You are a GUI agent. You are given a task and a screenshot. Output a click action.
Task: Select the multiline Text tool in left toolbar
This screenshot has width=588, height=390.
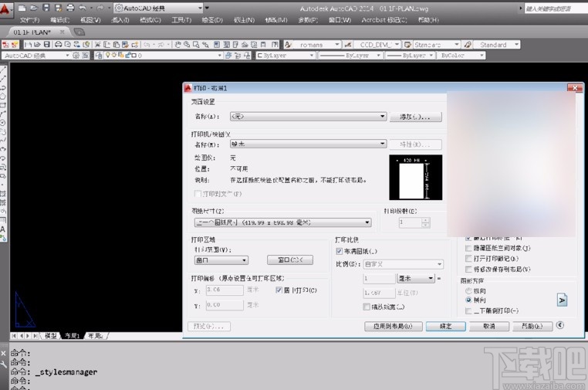(x=3, y=229)
